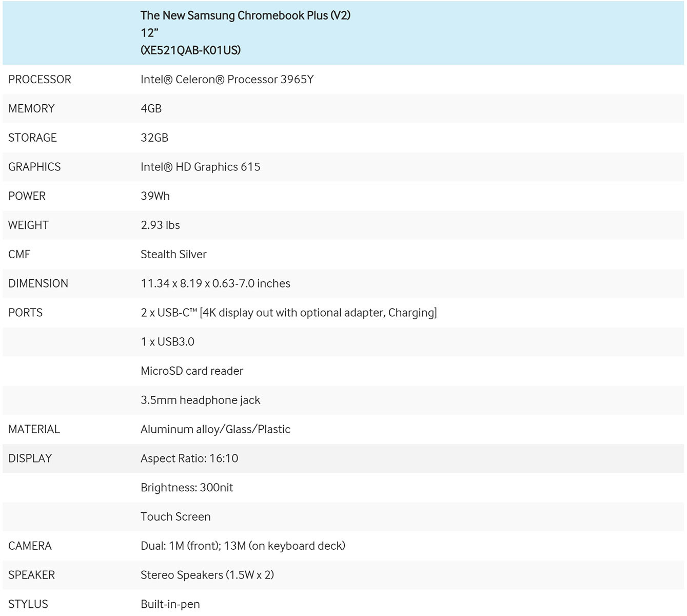
Task: Select the MEMORY row label
Action: coord(31,109)
